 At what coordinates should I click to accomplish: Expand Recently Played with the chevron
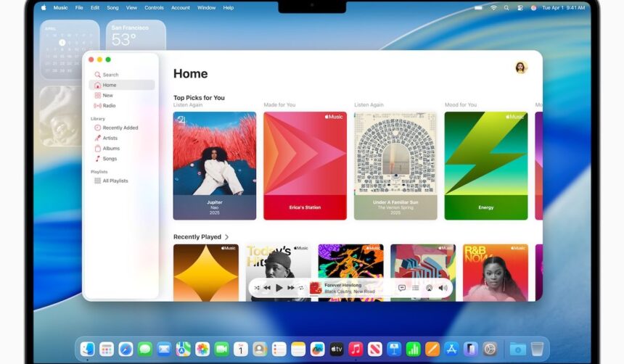(227, 237)
